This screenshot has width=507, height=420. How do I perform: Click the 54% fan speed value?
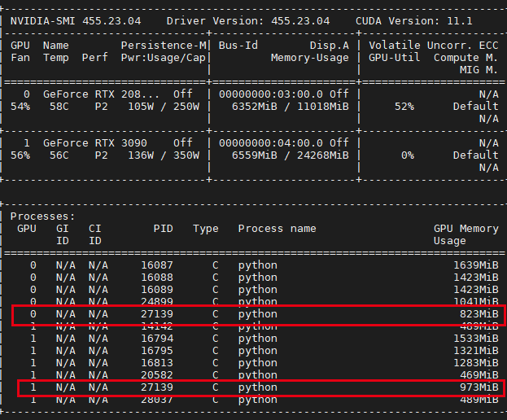tap(20, 107)
